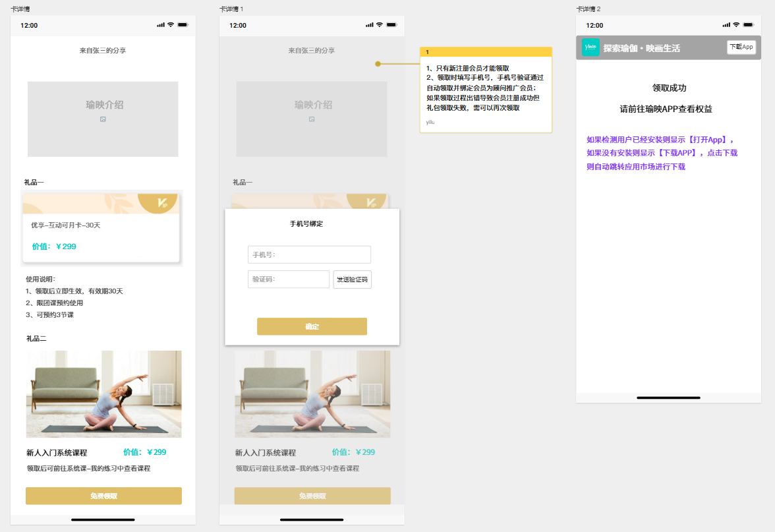Image resolution: width=775 pixels, height=532 pixels.
Task: Click the clock showing 12:00 on 卡详情
Action: click(30, 25)
